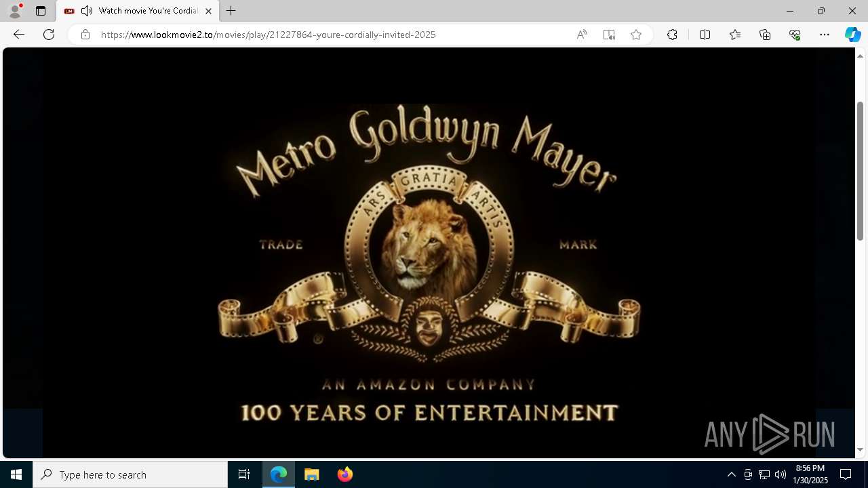Select the Watch movie You're Cordially tab
The height and width of the screenshot is (488, 868).
click(x=138, y=11)
